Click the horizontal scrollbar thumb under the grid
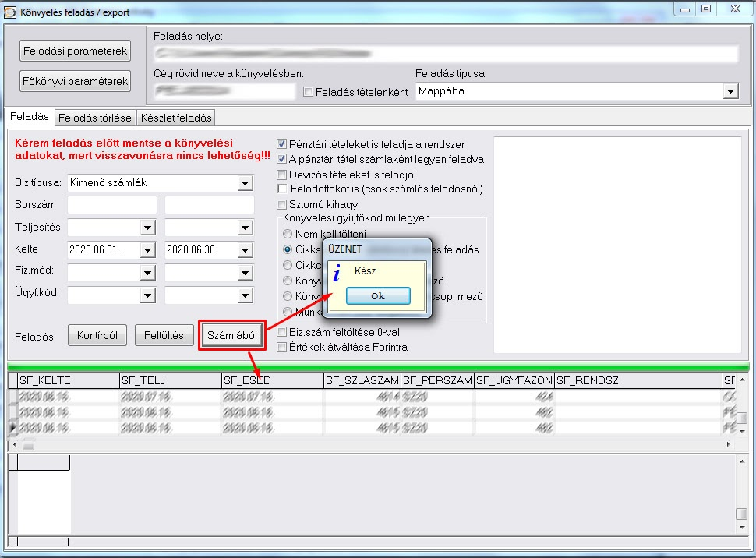The width and height of the screenshot is (756, 558). pyautogui.click(x=28, y=445)
